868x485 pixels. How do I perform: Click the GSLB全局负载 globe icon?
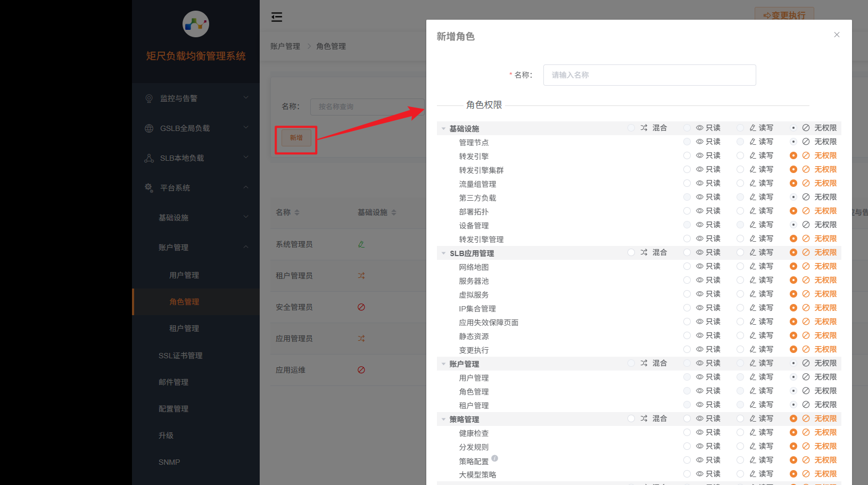(x=149, y=128)
